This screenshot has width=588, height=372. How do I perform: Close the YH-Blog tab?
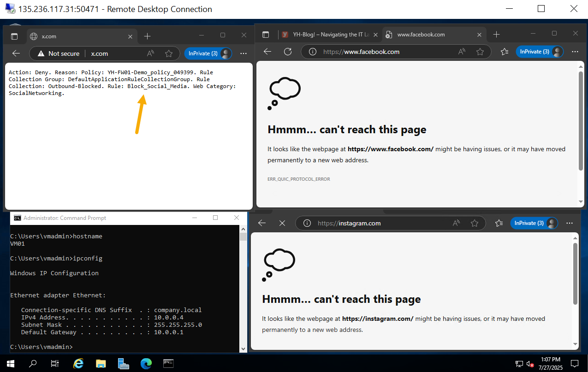376,35
